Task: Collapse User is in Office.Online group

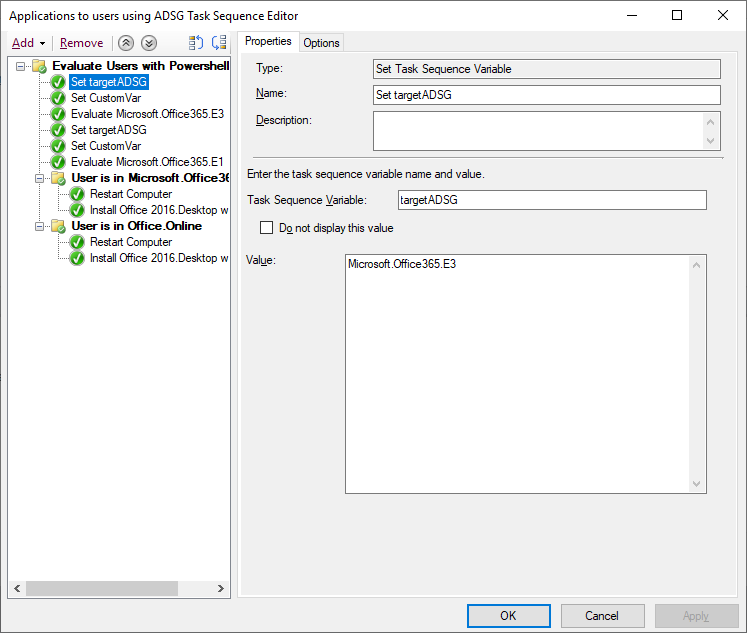Action: pos(40,226)
